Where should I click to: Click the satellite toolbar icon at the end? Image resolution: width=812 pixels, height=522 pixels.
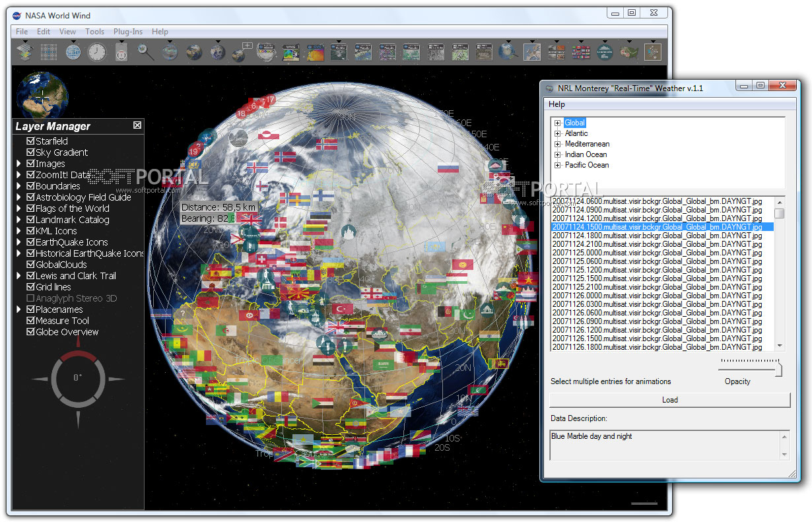click(x=652, y=51)
